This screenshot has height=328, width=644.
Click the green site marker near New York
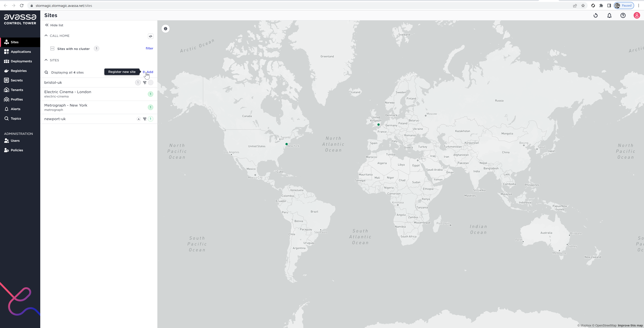(x=287, y=144)
